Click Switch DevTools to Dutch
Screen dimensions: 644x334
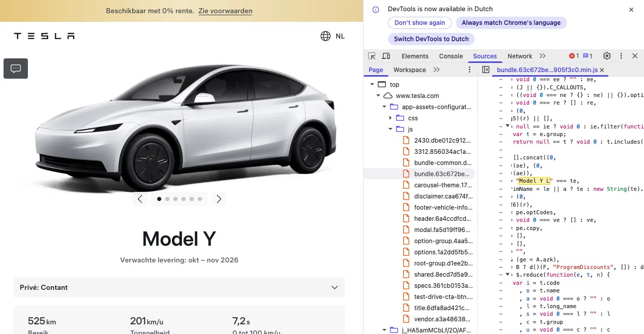tap(432, 39)
